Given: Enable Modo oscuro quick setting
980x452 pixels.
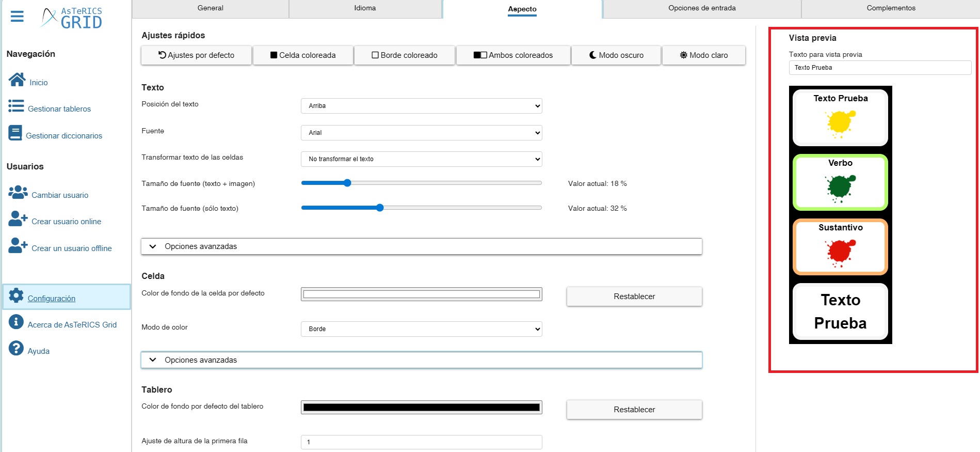Looking at the screenshot, I should tap(616, 55).
